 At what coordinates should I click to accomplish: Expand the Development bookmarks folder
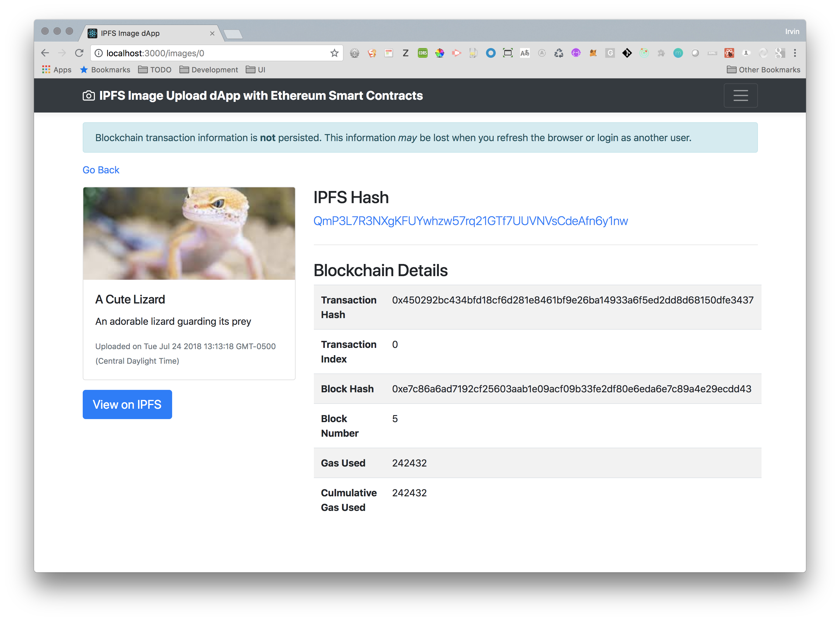coord(209,70)
